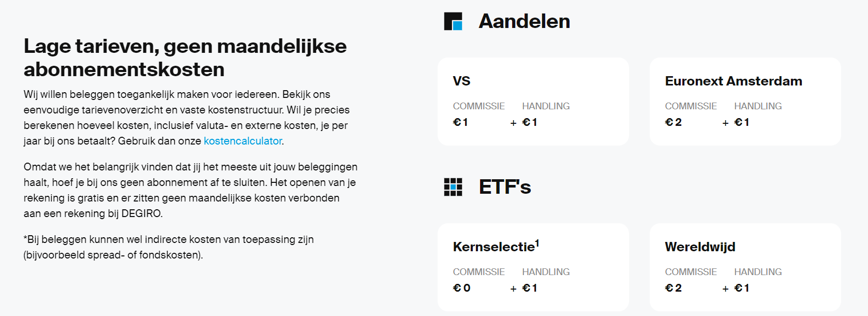This screenshot has height=316, width=868.
Task: Click the indirecte kosten footnote paragraph
Action: 169,247
